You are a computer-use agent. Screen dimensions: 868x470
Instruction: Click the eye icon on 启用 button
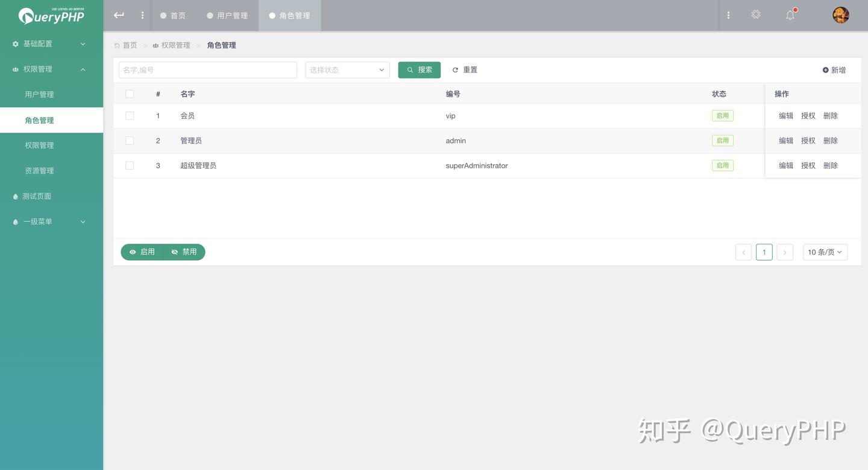(x=133, y=252)
